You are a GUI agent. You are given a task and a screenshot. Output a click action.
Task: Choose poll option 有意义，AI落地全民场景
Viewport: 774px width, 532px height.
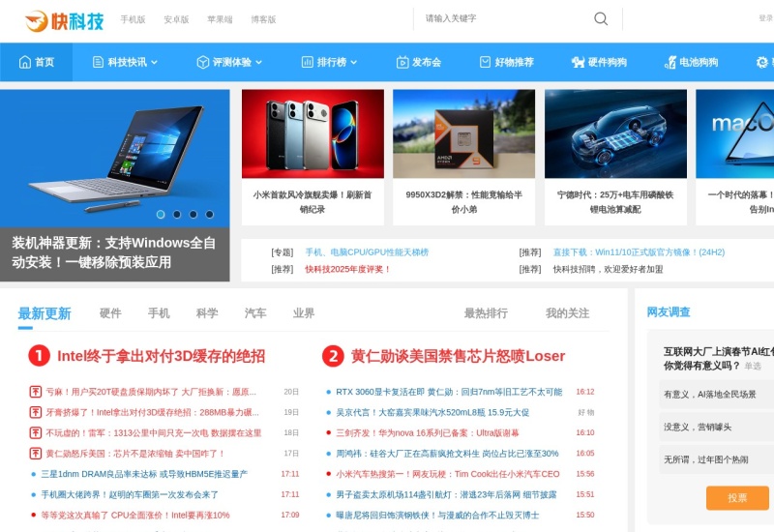click(716, 394)
